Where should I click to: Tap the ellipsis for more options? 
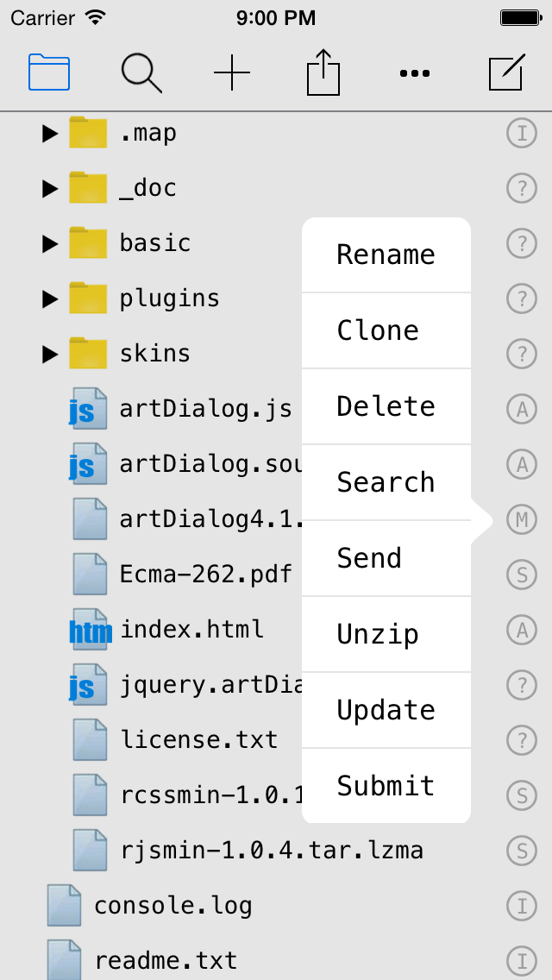(415, 73)
